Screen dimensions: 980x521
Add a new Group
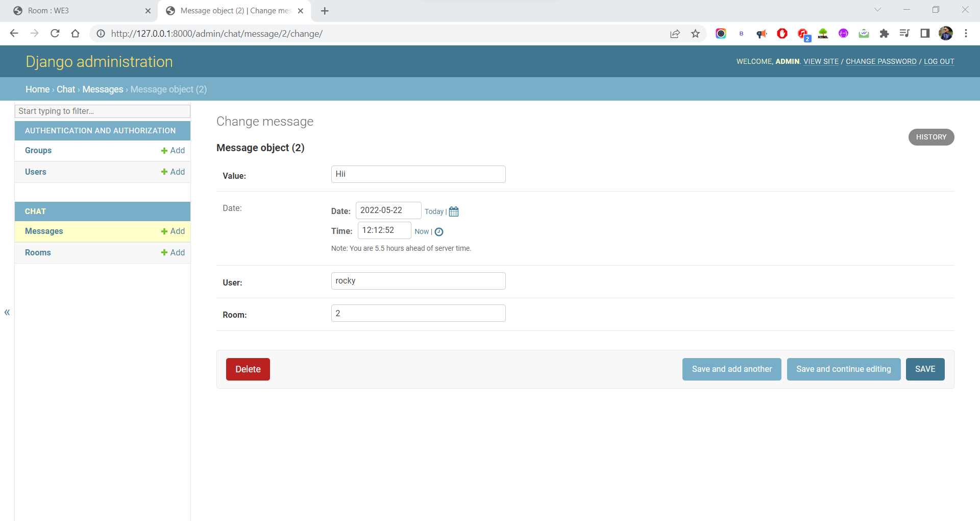click(173, 151)
